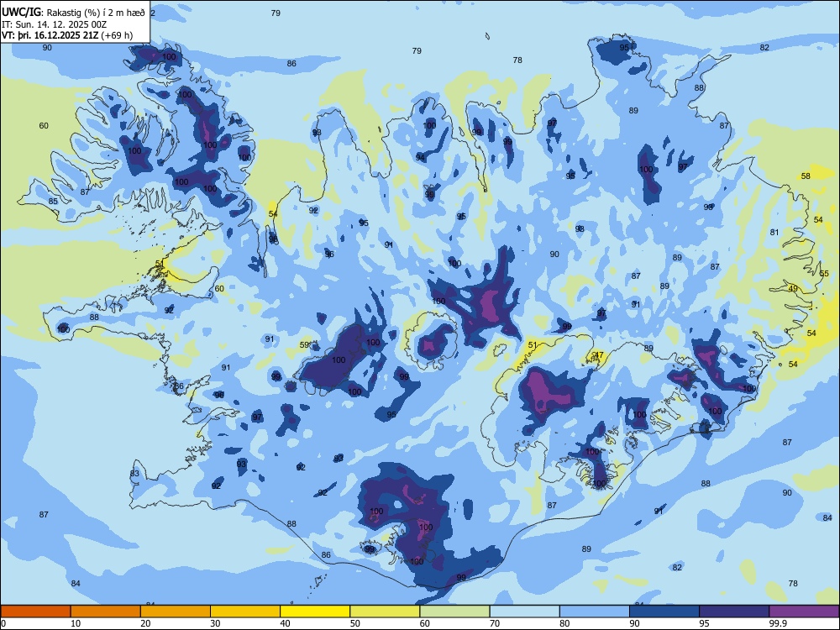Click the 0–10 dark orange legend swatch
Image resolution: width=840 pixels, height=630 pixels.
coord(35,612)
